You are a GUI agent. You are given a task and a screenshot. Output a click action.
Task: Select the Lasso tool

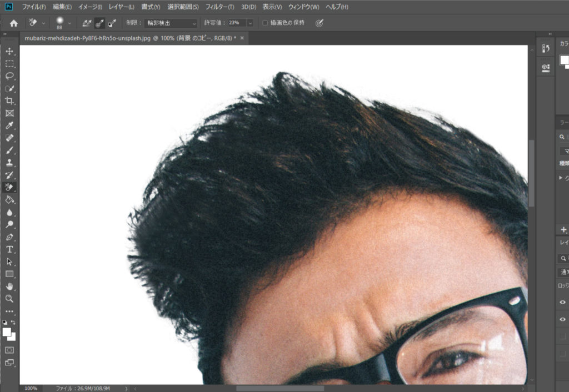click(x=9, y=76)
